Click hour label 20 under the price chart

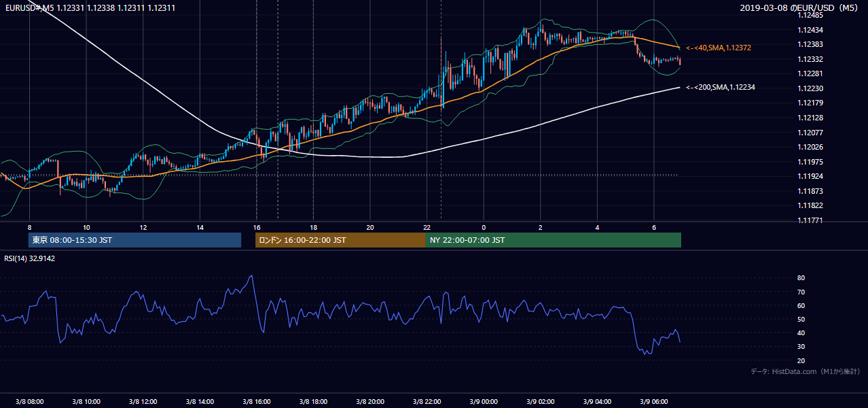pos(370,227)
